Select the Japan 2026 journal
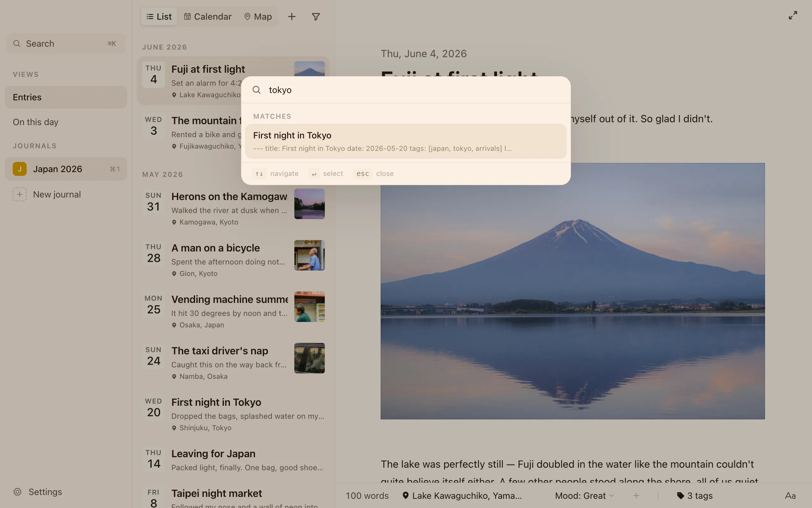 coord(66,169)
